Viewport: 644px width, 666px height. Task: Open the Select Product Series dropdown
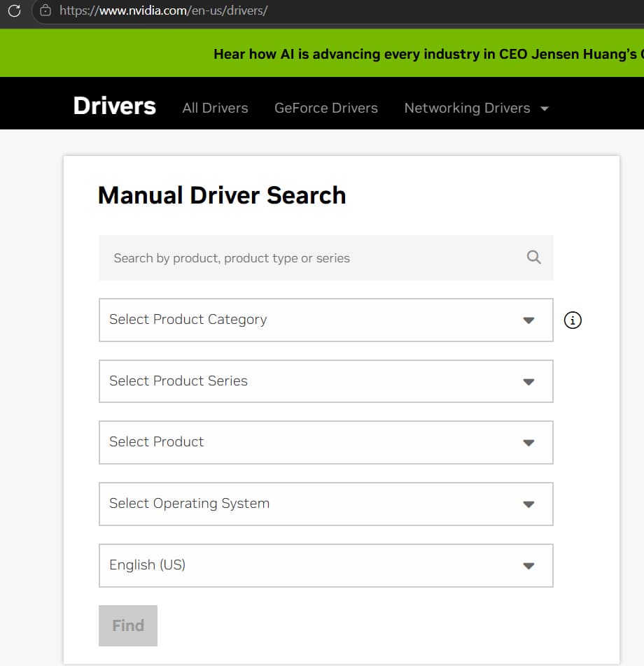(x=326, y=381)
